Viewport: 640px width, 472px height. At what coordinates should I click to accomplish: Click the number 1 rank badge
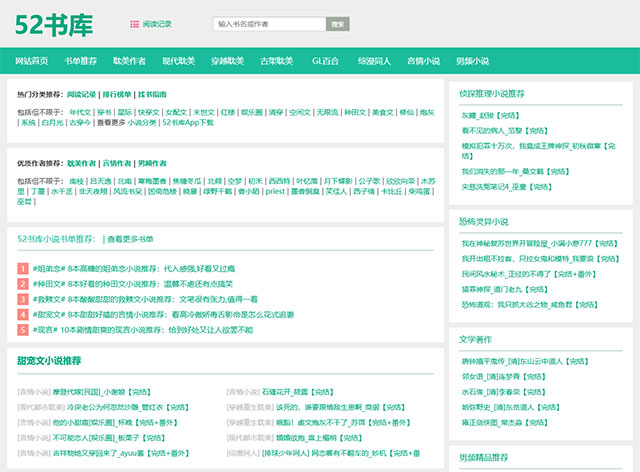tap(23, 268)
